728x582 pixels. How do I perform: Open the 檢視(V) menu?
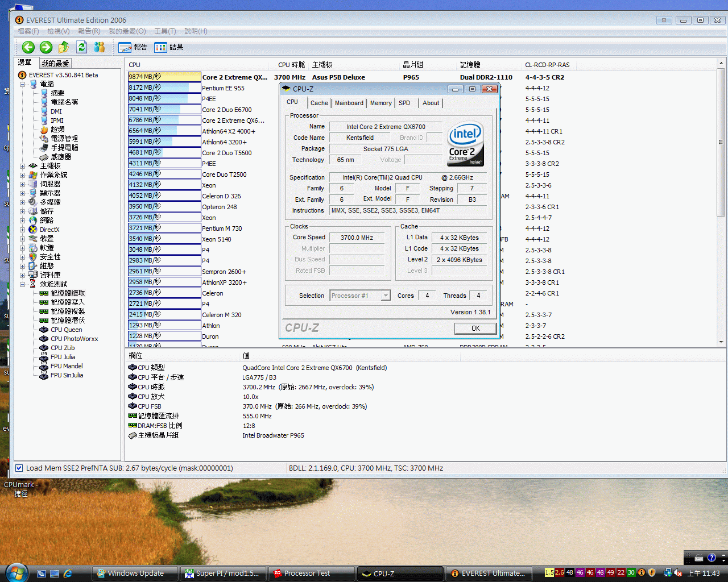pyautogui.click(x=59, y=31)
